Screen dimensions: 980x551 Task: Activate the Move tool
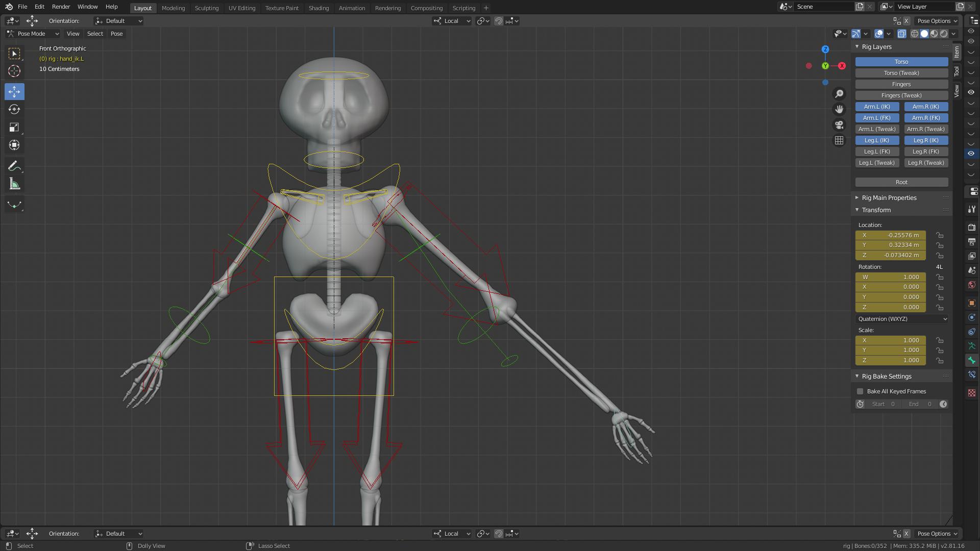(x=14, y=92)
